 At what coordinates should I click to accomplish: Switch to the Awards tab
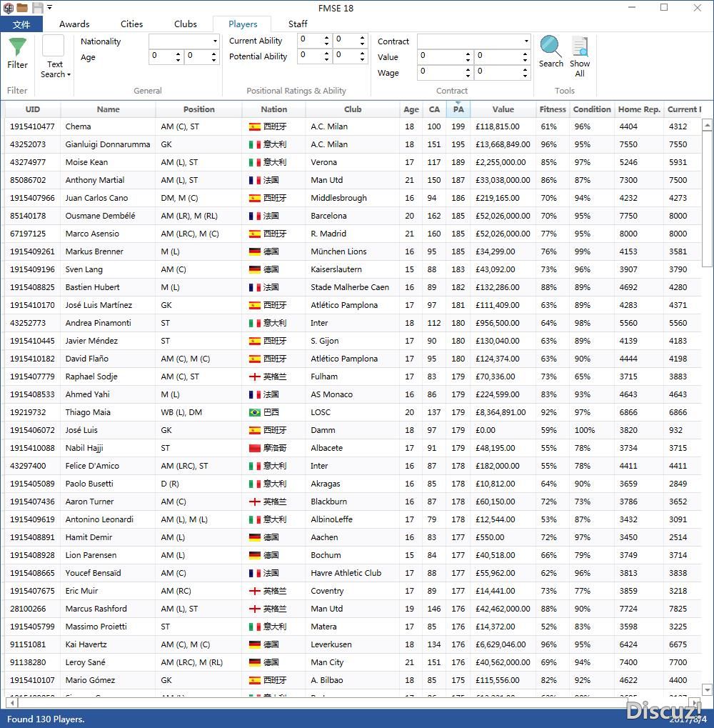pyautogui.click(x=74, y=24)
